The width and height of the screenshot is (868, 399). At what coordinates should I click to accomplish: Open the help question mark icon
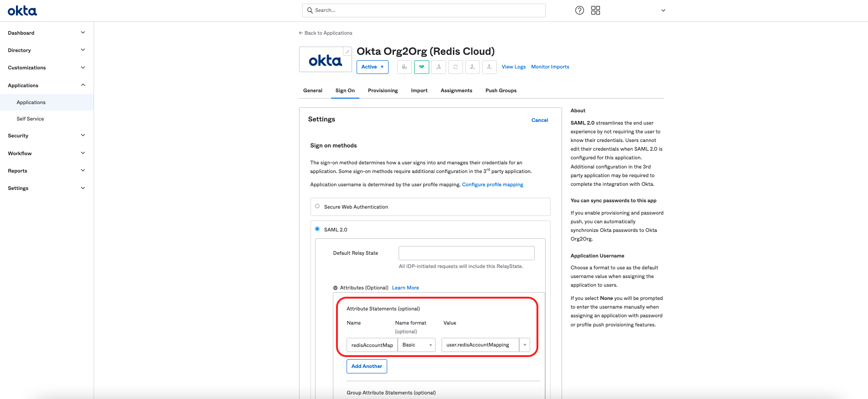tap(579, 10)
